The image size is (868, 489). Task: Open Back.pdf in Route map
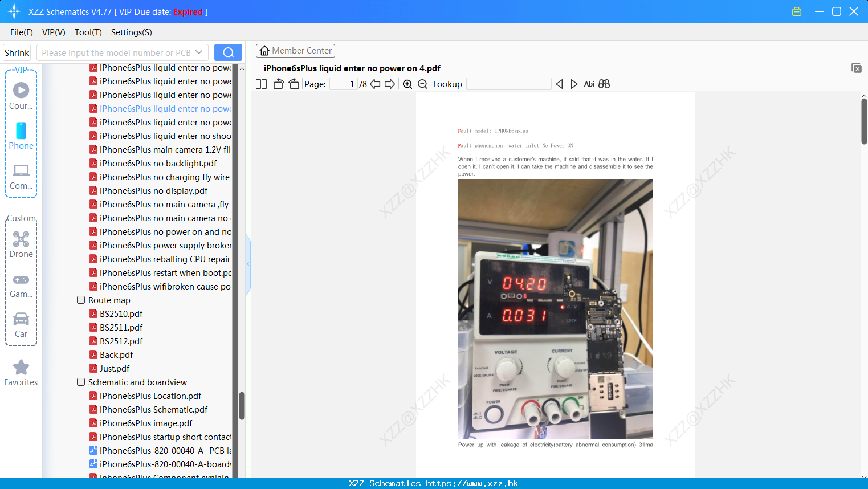[111, 355]
